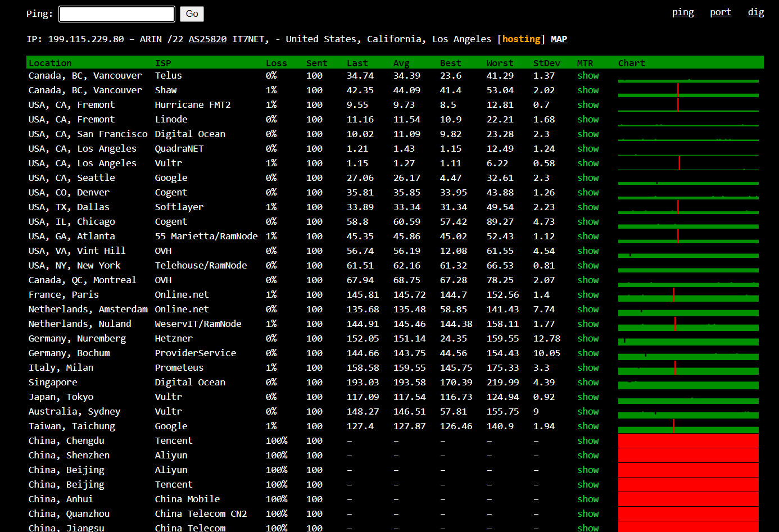779x532 pixels.
Task: Click the Taiwan, Taichung location cell
Action: (72, 426)
